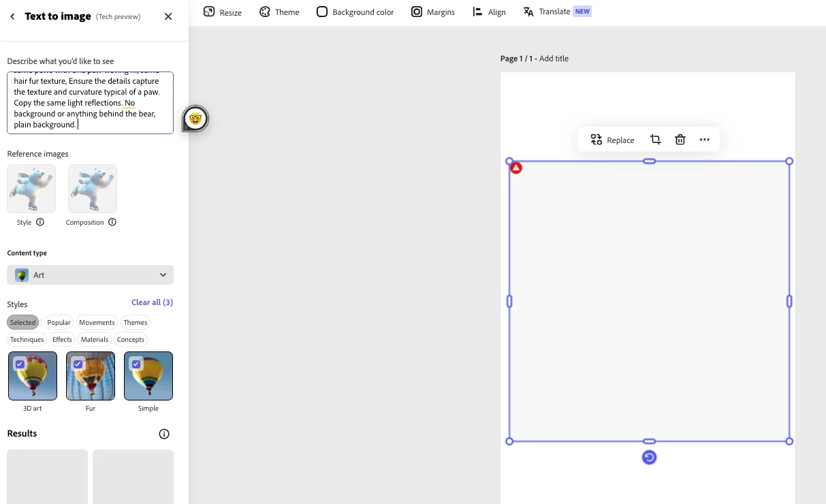Go back with the left chevron arrow
Screen dimensions: 826x504
point(12,16)
